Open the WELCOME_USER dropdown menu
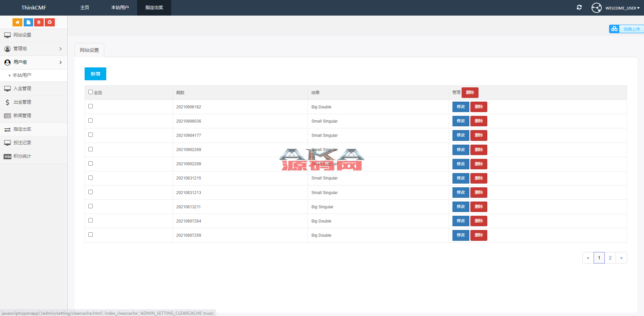The image size is (644, 316). click(622, 8)
